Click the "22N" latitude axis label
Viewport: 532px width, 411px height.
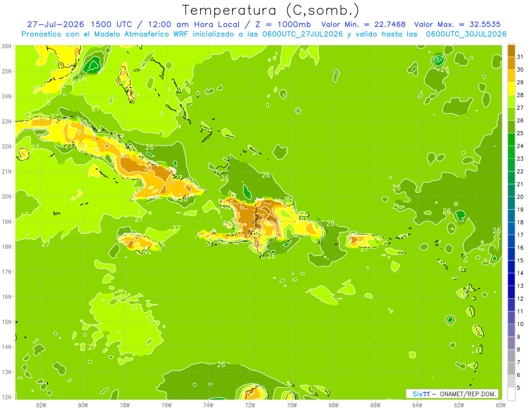click(x=7, y=146)
